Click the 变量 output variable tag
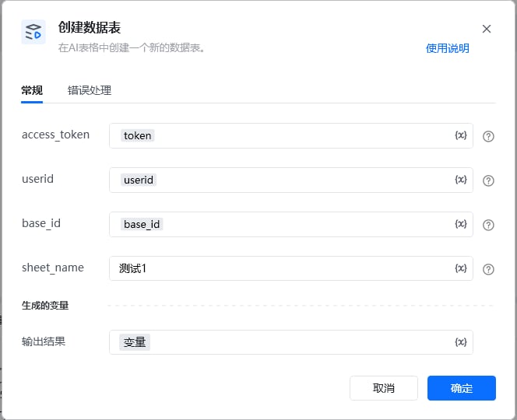This screenshot has width=517, height=420. tap(135, 342)
